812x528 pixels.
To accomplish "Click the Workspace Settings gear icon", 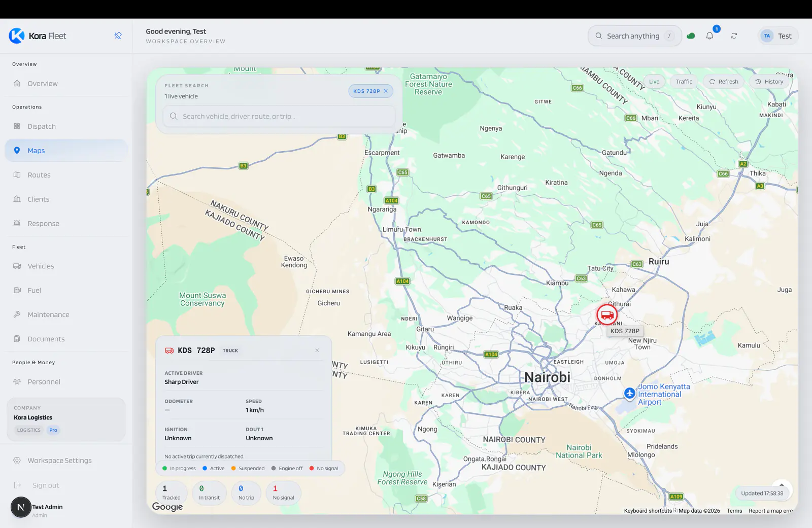I will [x=17, y=461].
